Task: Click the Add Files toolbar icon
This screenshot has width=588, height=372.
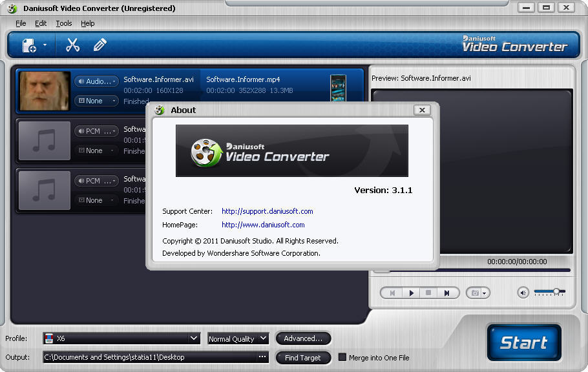Action: click(29, 45)
